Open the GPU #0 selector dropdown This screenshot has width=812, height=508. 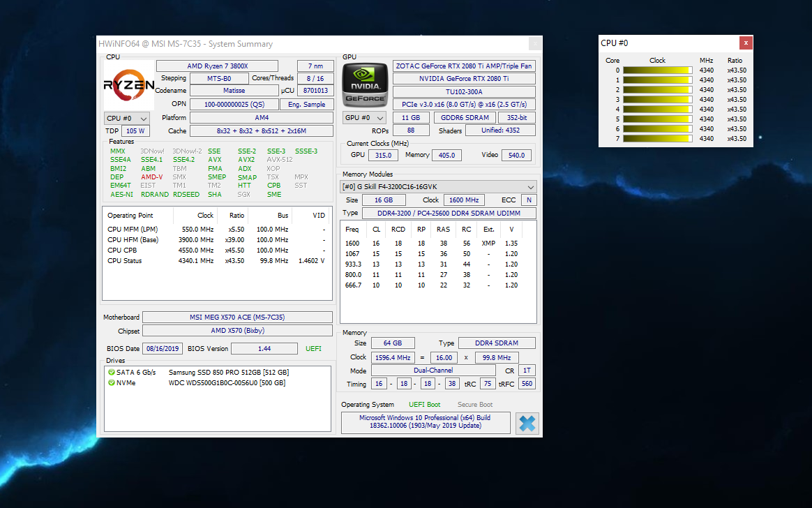coord(365,118)
